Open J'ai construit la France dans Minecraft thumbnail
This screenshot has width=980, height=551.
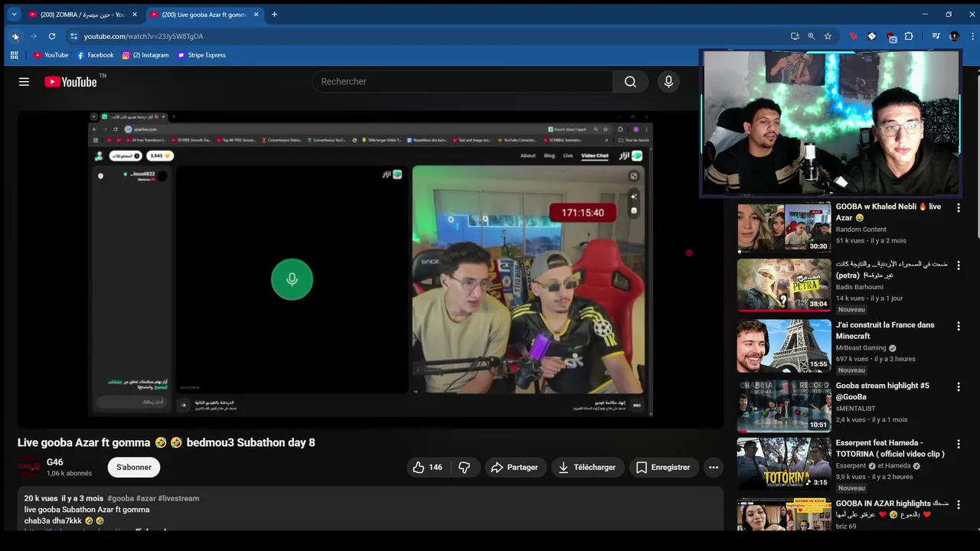[783, 346]
